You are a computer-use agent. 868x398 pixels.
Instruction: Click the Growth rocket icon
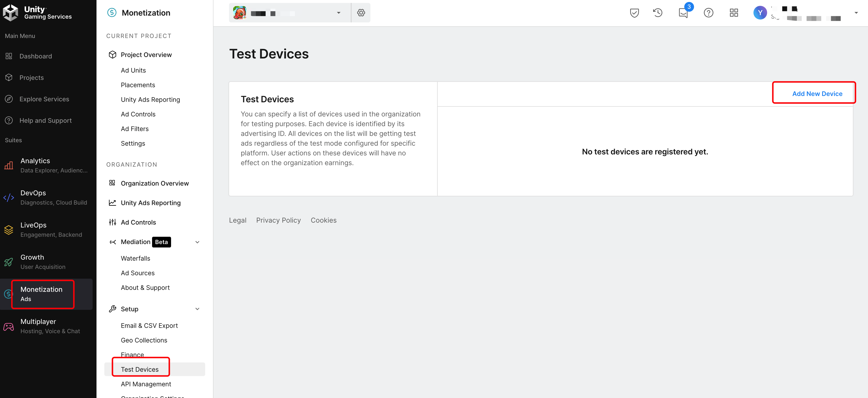(9, 262)
